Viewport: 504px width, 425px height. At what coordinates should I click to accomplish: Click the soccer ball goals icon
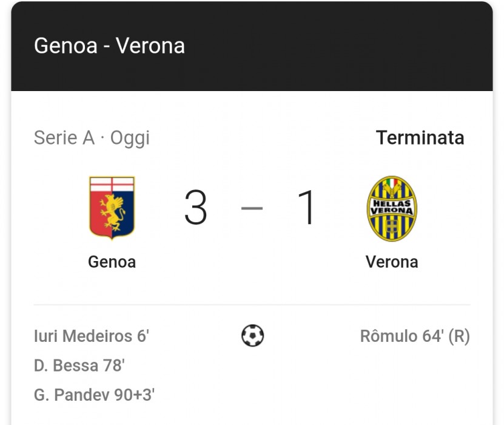coord(252,336)
